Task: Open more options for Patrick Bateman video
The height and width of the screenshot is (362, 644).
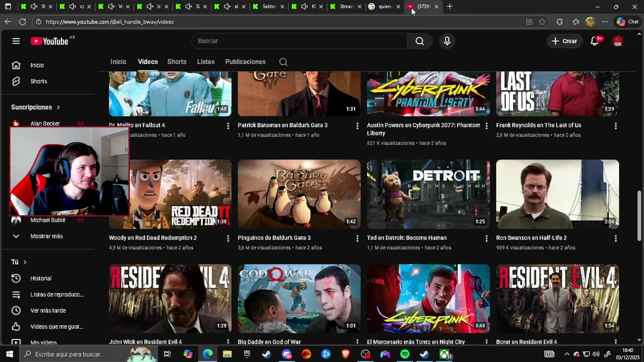Action: point(357,126)
